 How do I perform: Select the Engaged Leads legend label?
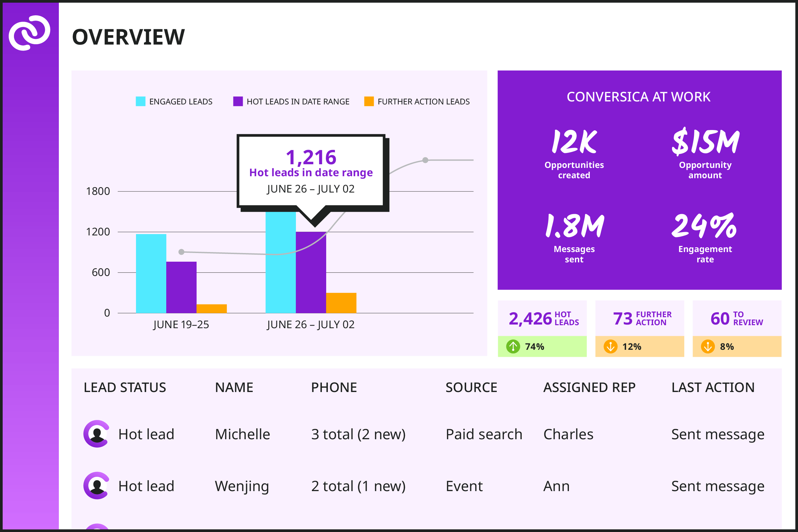point(181,101)
